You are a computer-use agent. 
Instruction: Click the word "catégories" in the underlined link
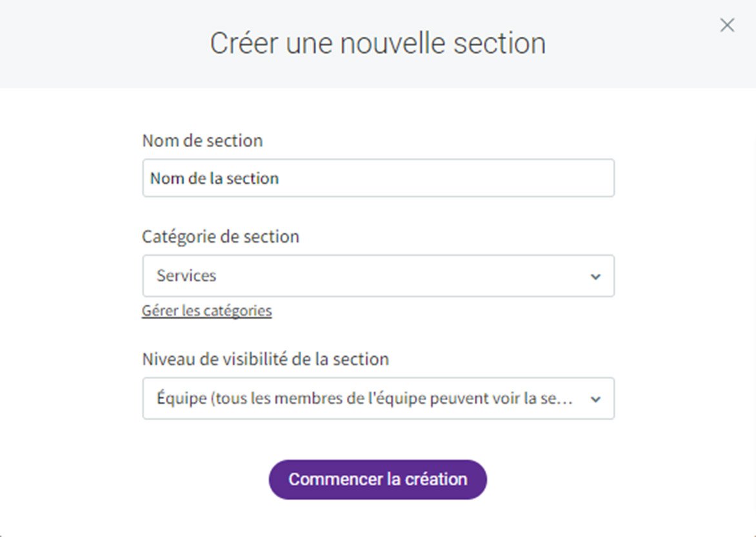(x=237, y=311)
